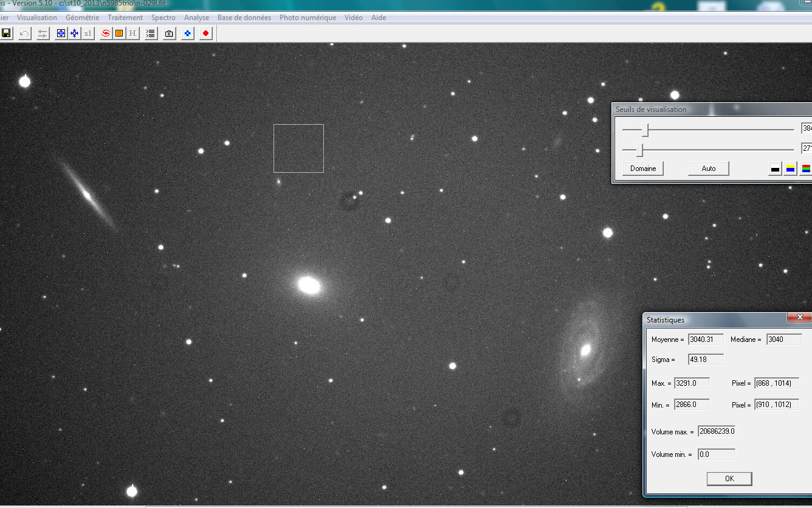812x508 pixels.
Task: Open the command window lined-text icon
Action: [x=151, y=33]
